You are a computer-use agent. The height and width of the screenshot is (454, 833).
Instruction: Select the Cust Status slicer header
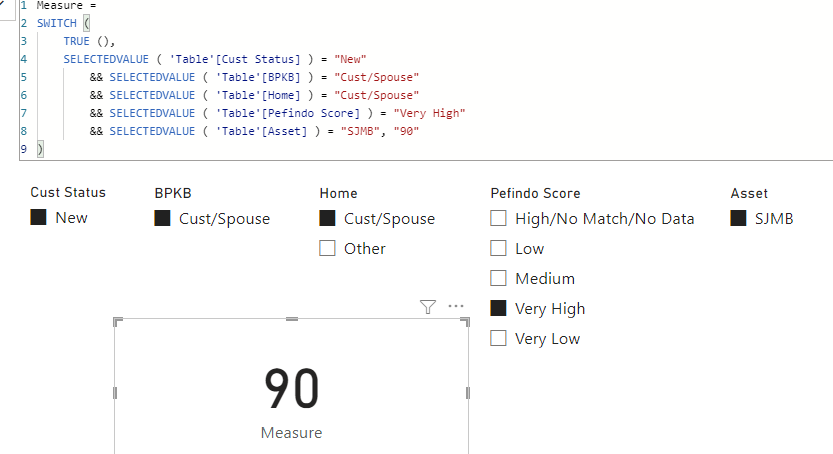(68, 192)
